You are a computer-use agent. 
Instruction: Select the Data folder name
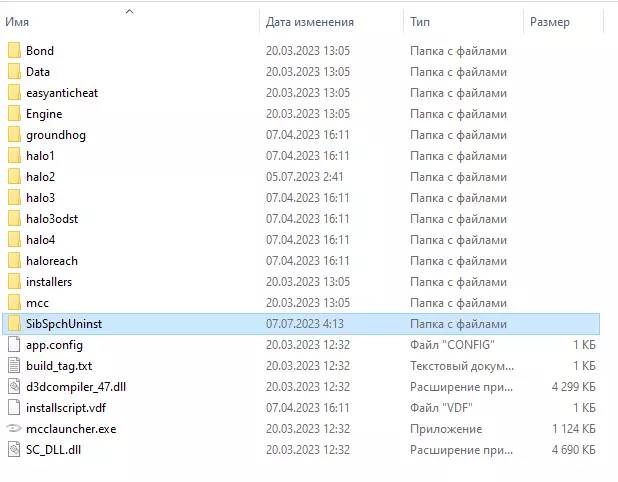click(38, 72)
